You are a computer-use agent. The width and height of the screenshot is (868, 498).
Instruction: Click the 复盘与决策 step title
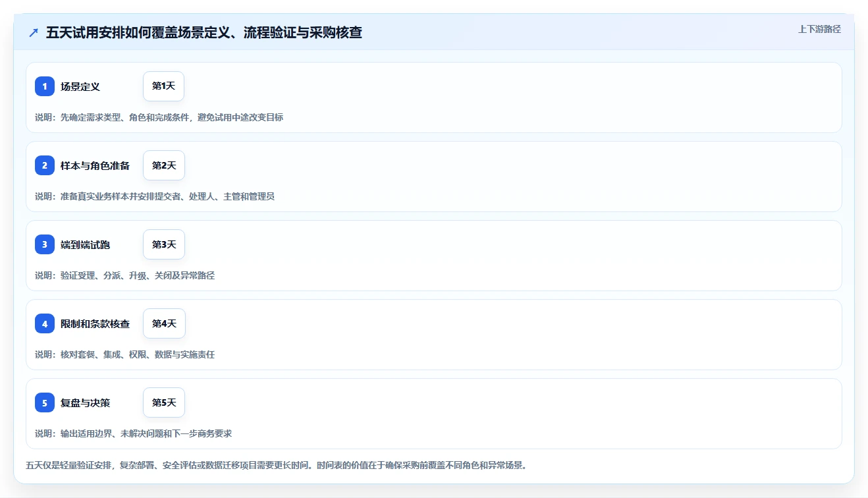[x=85, y=402]
